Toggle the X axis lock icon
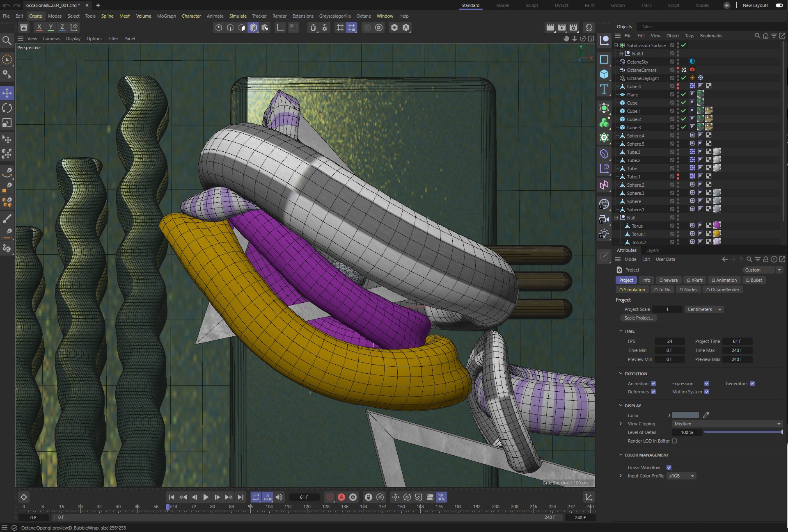 coord(39,27)
